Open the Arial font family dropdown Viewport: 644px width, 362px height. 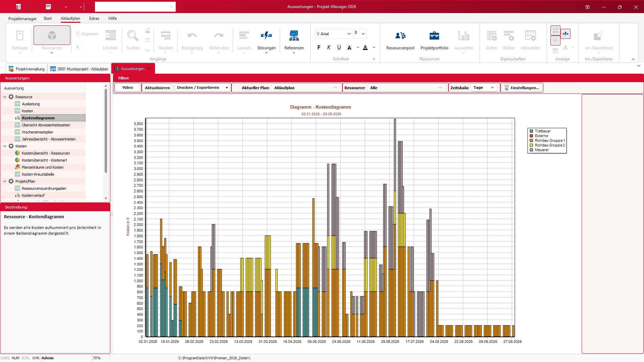tap(349, 34)
